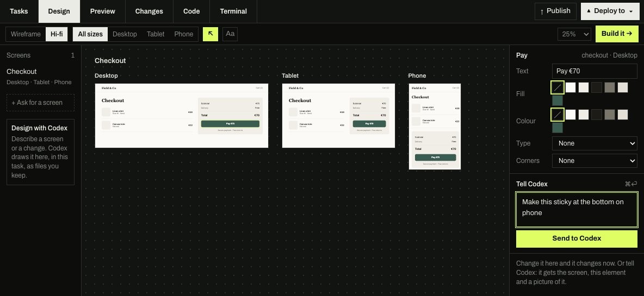Select the Checkout screen in Screens list
Viewport: 644px width, 296px height.
(x=40, y=76)
